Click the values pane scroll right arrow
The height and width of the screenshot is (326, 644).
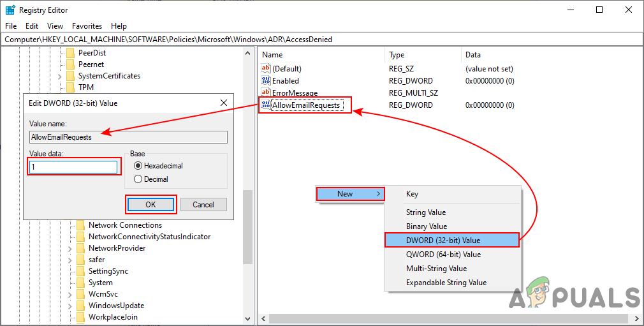click(x=637, y=318)
